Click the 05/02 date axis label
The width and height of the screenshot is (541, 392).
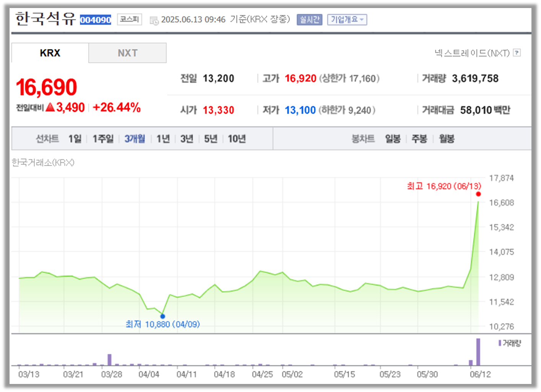[292, 374]
